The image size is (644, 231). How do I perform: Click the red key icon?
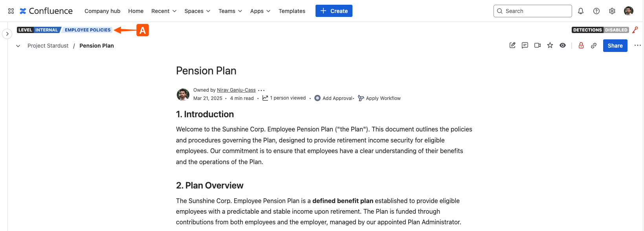point(635,30)
